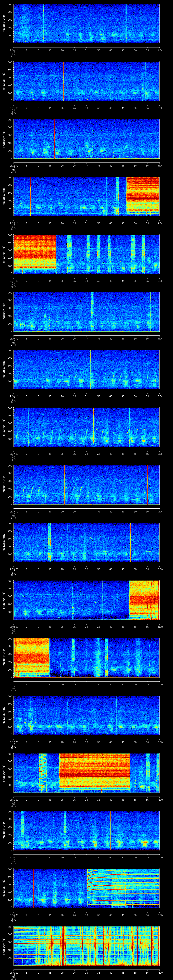
Task: Click the '4:00' end-time label
Action: coord(160,223)
